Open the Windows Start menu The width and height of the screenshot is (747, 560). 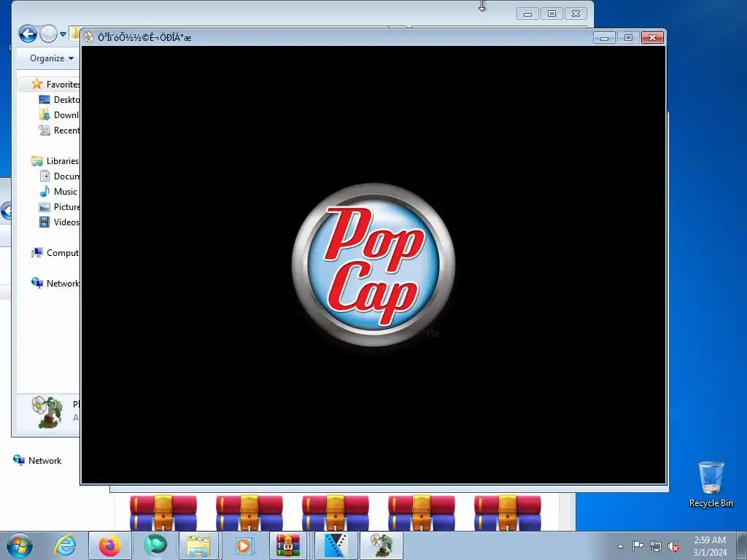(x=20, y=545)
